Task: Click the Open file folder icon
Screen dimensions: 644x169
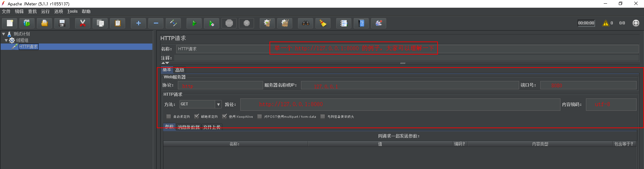Action: click(45, 23)
